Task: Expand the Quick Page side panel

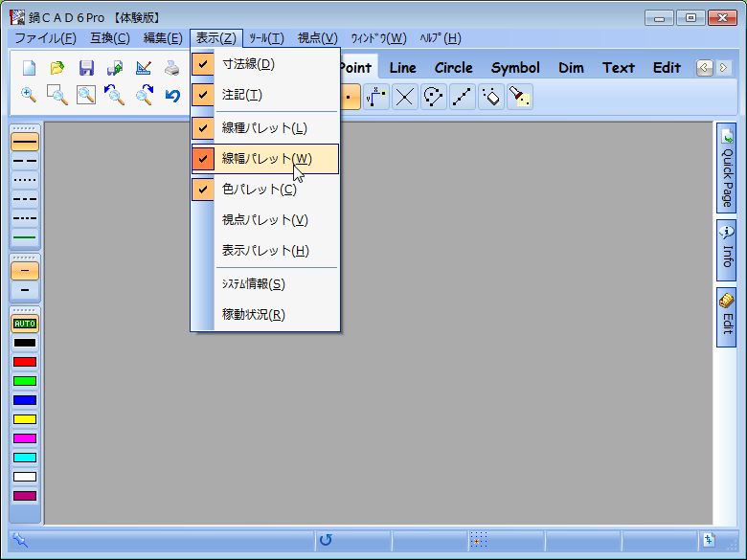Action: click(x=727, y=168)
